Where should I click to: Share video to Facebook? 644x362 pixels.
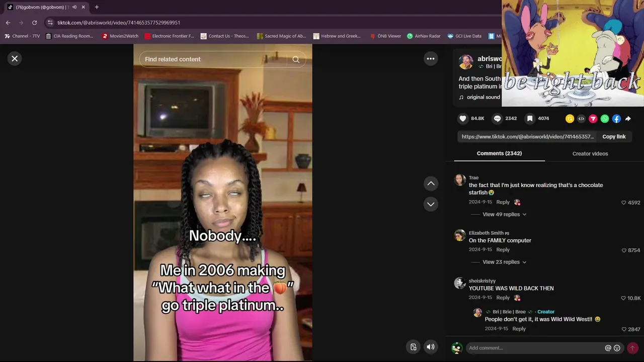(x=616, y=119)
